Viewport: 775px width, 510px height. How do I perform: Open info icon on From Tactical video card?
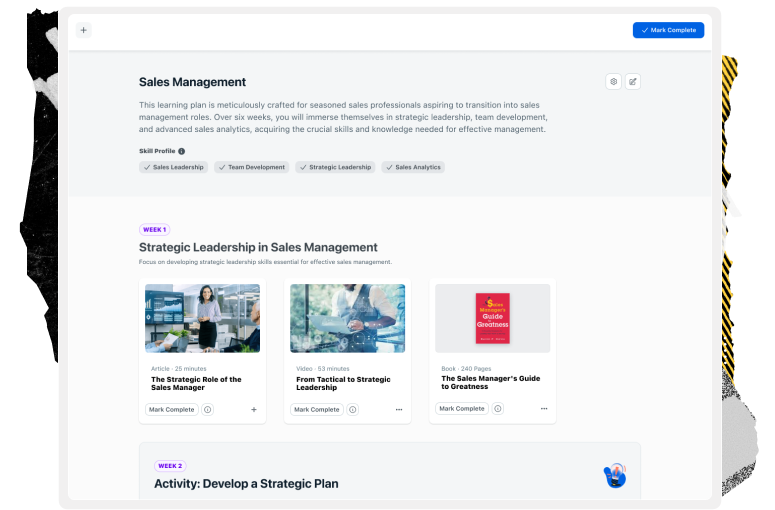[353, 409]
